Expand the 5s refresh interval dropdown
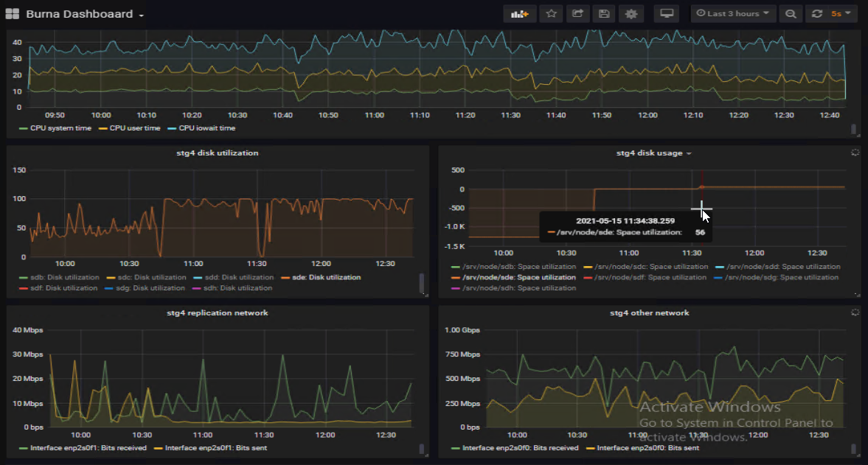The height and width of the screenshot is (465, 868). [x=841, y=14]
